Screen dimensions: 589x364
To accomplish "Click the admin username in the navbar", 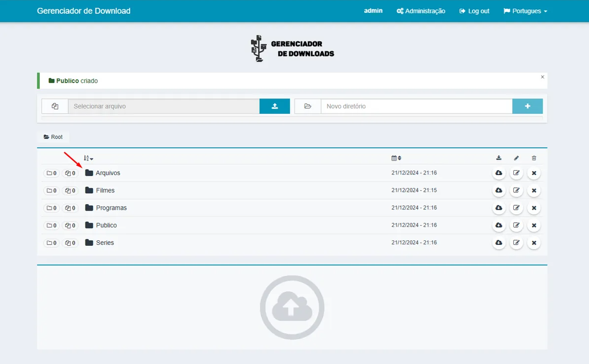I will pos(373,10).
